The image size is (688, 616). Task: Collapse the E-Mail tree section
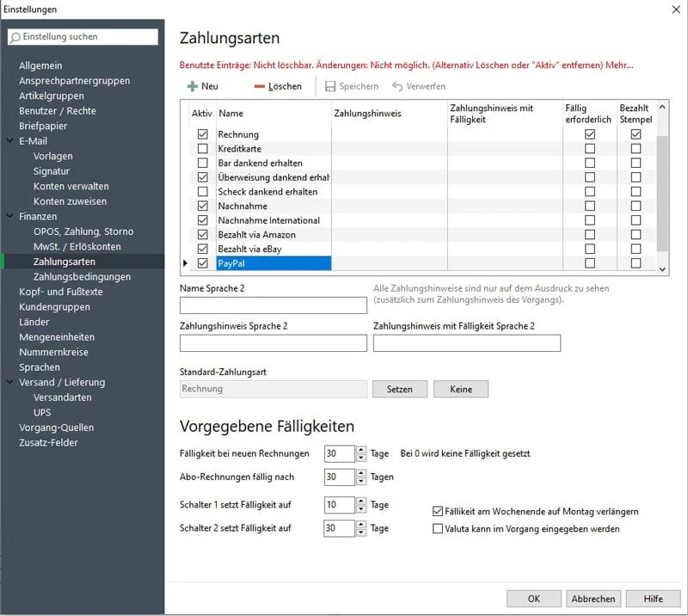coord(9,141)
